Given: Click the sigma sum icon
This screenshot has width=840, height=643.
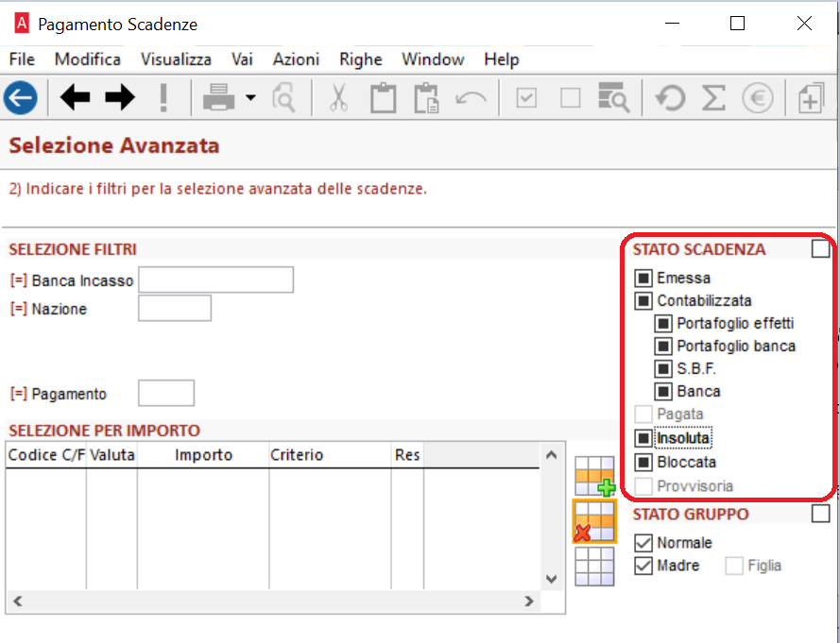Looking at the screenshot, I should (714, 98).
